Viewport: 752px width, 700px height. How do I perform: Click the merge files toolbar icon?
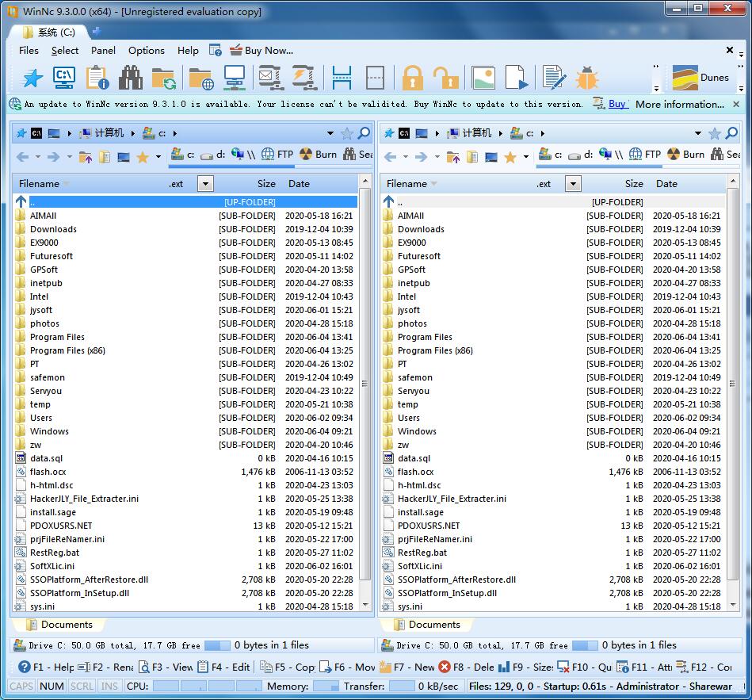point(375,78)
